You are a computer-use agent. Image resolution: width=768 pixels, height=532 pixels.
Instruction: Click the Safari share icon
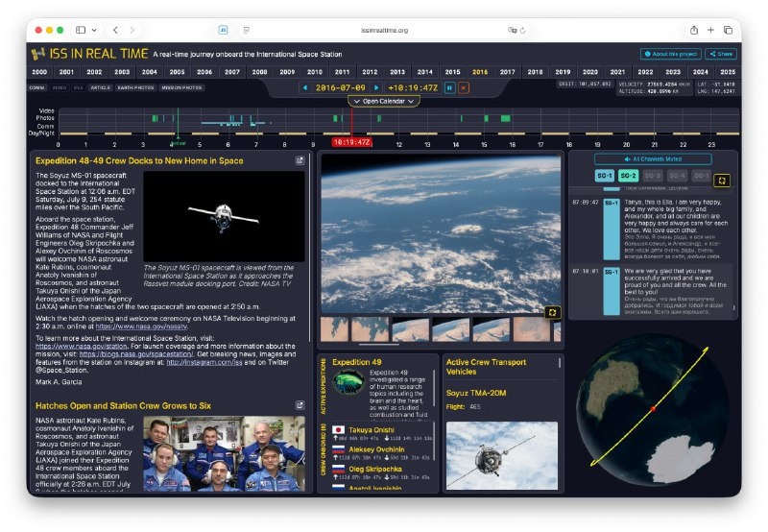click(694, 30)
